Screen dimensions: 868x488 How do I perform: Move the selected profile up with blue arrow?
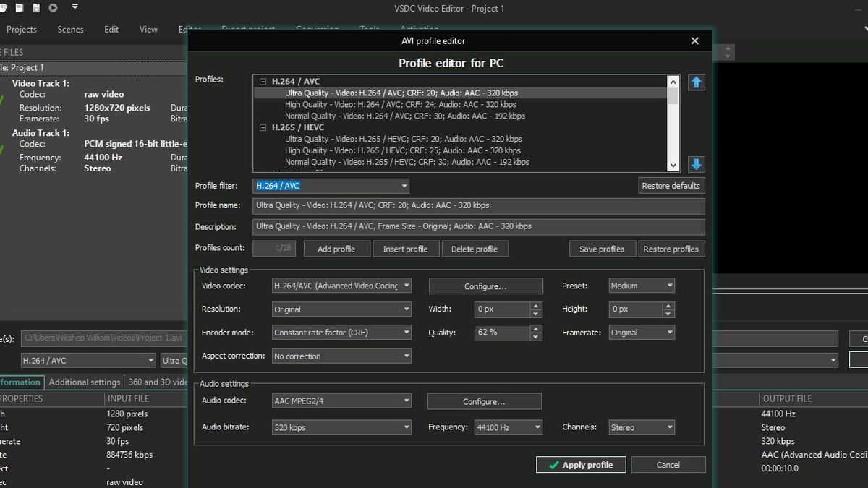pos(696,82)
